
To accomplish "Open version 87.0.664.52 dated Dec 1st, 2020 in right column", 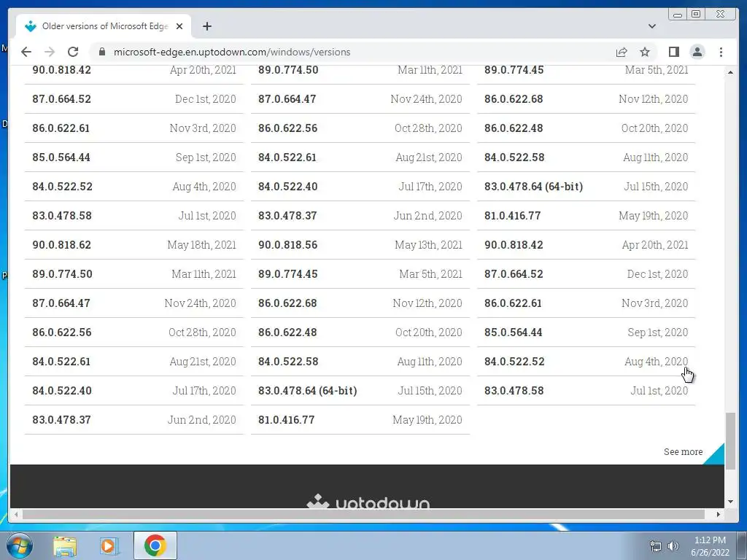I will (586, 274).
